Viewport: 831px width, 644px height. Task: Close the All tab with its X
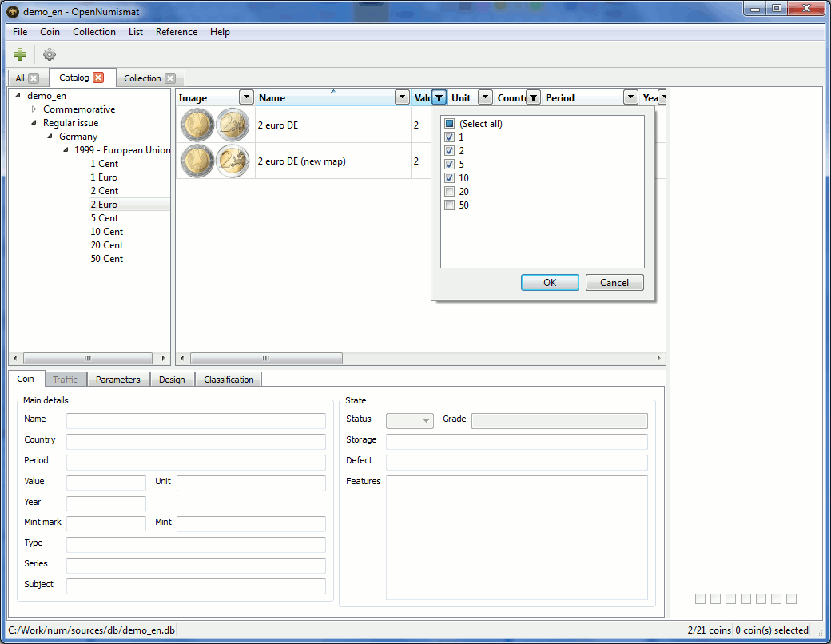pos(34,78)
